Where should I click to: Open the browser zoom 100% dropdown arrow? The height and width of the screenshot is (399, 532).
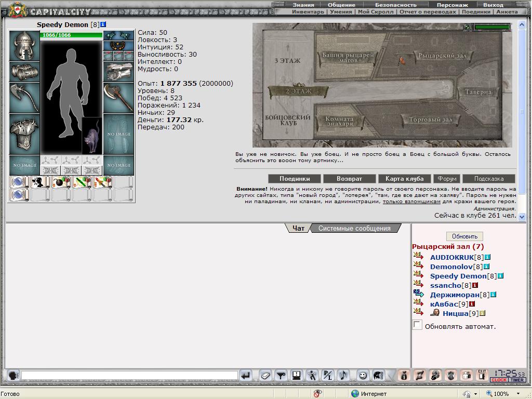(518, 394)
